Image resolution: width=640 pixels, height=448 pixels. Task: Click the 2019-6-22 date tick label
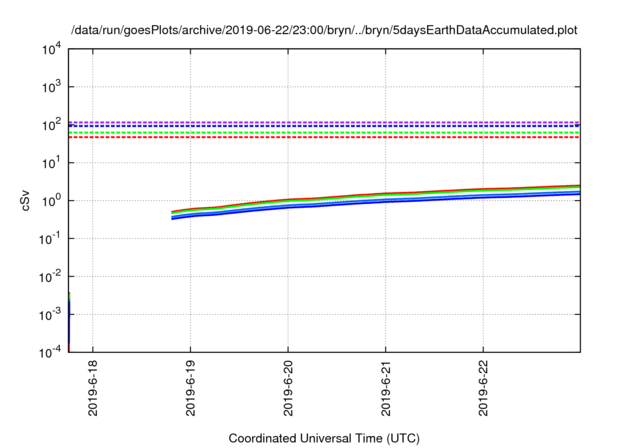coord(483,388)
